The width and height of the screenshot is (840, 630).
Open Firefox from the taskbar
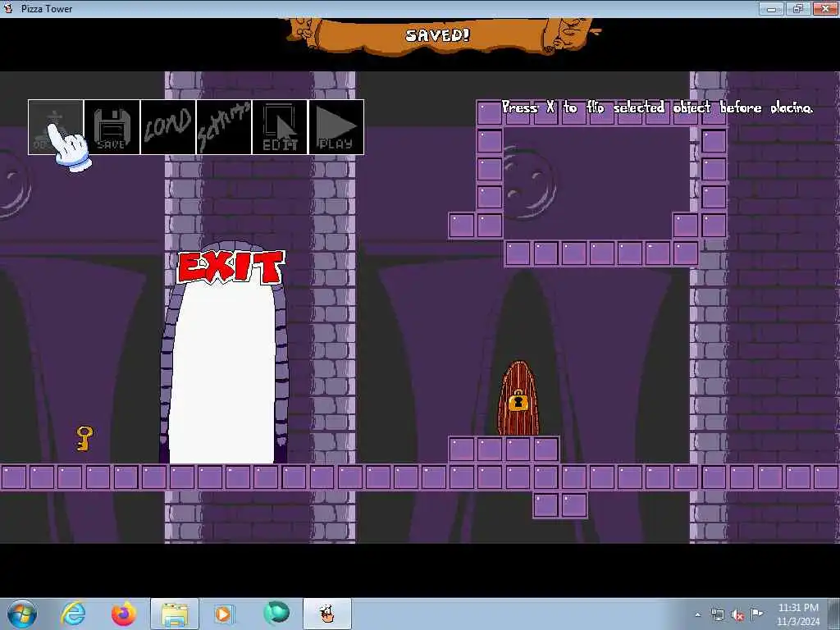124,614
